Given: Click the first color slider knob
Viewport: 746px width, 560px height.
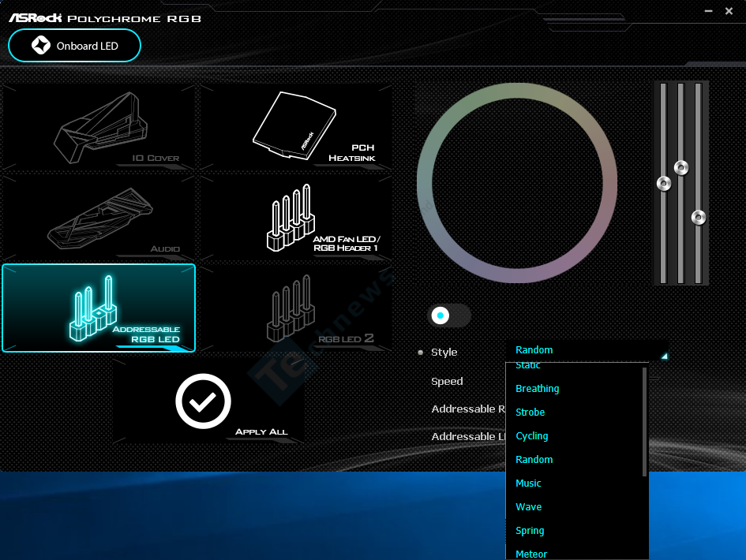Looking at the screenshot, I should 664,184.
